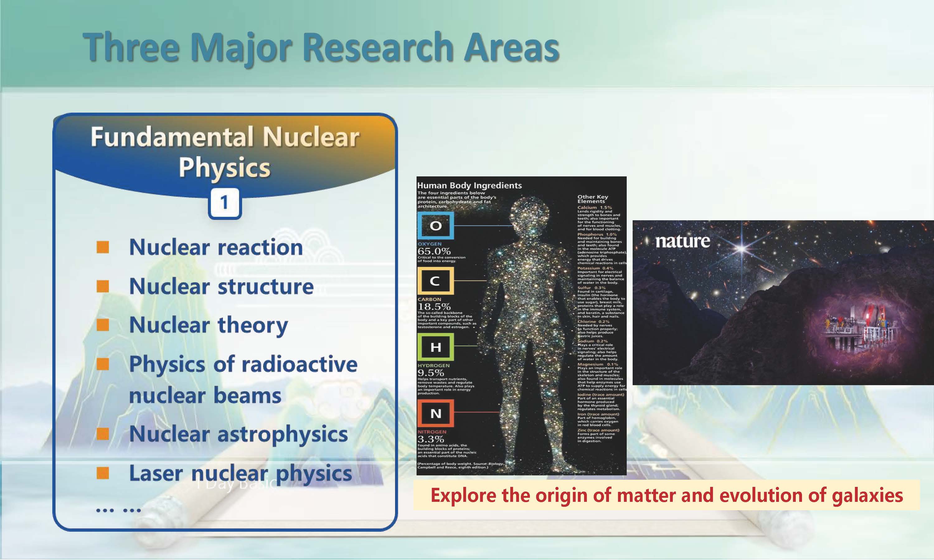Click the 'Iodine (trace amount)' entry
The height and width of the screenshot is (560, 934).
pyautogui.click(x=601, y=394)
